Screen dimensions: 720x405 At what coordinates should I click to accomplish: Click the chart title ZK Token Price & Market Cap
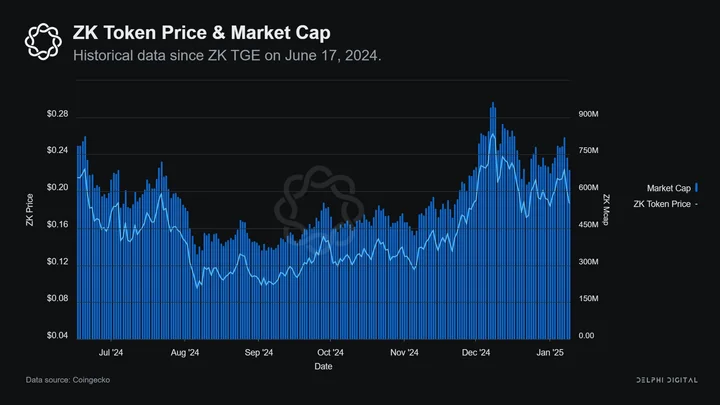[202, 33]
